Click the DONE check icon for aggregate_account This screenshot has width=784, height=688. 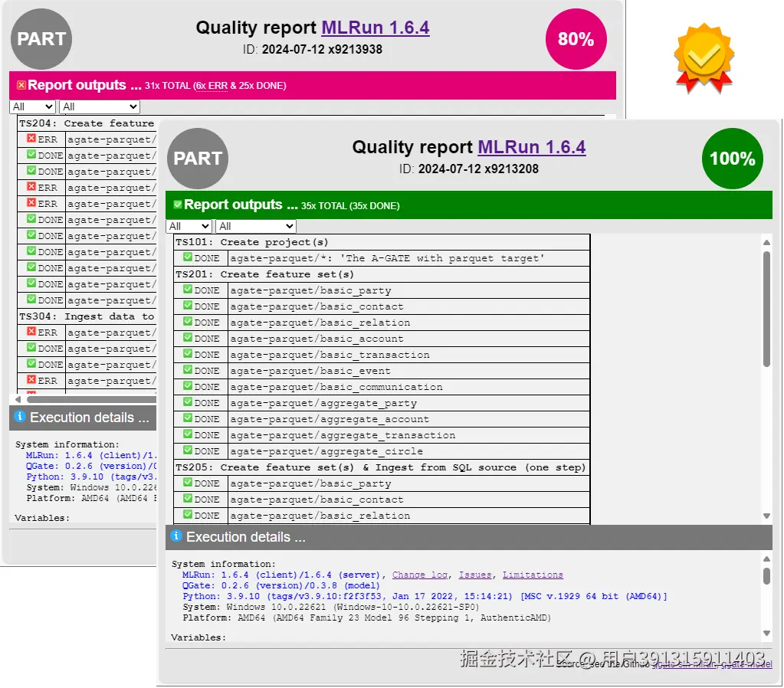tap(188, 418)
